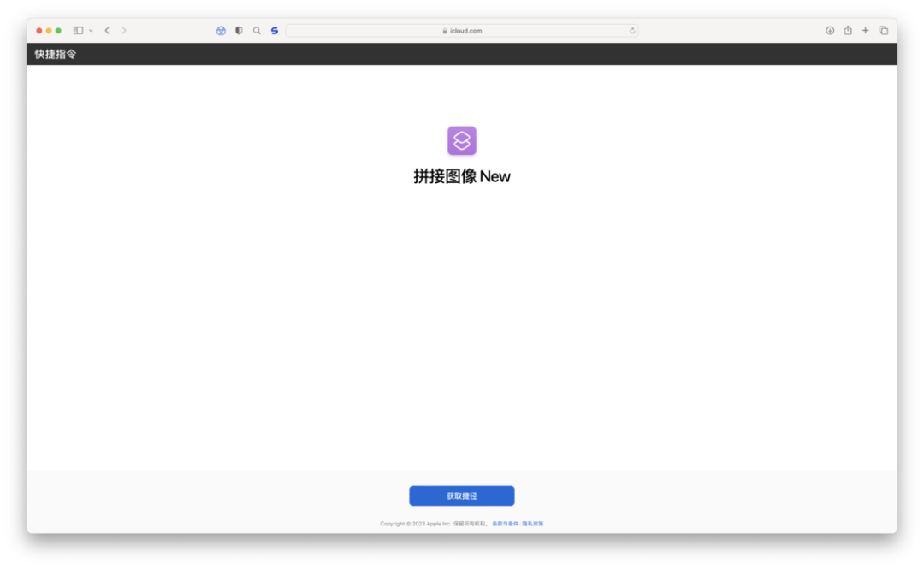Go back with the back arrow
Viewport: 924px width, 569px height.
(107, 30)
